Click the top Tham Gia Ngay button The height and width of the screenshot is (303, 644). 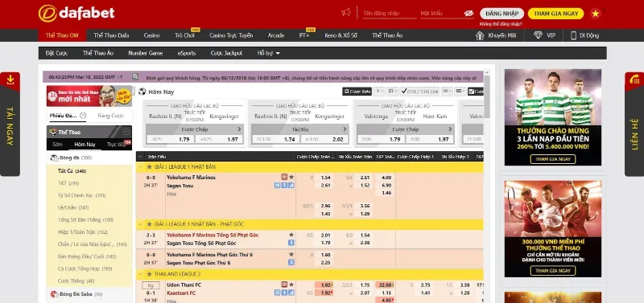tap(555, 14)
